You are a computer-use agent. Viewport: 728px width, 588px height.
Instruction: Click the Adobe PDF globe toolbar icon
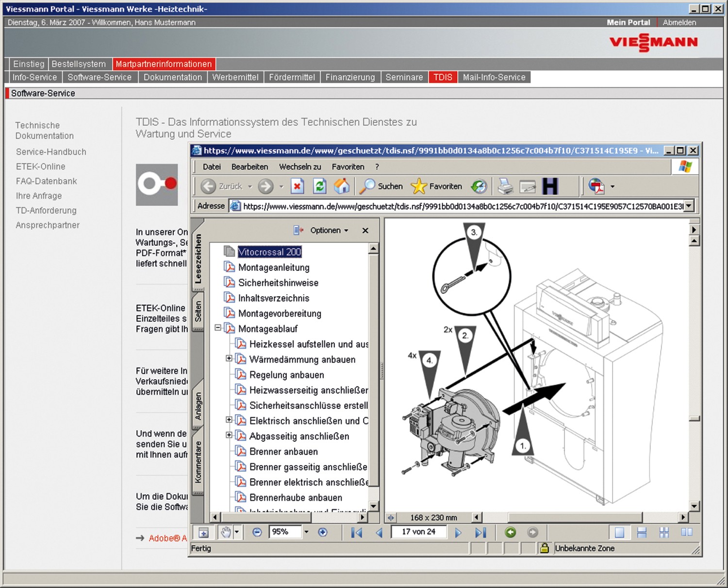(x=596, y=186)
